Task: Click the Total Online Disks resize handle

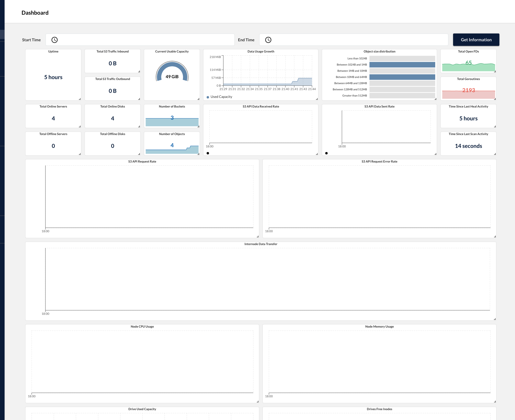Action: [x=139, y=127]
